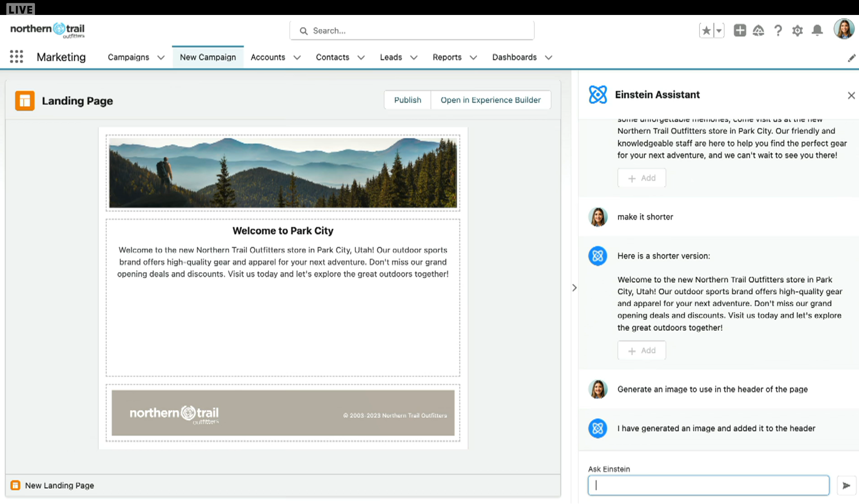Expand the Accounts tab dropdown
The height and width of the screenshot is (504, 859).
point(297,58)
